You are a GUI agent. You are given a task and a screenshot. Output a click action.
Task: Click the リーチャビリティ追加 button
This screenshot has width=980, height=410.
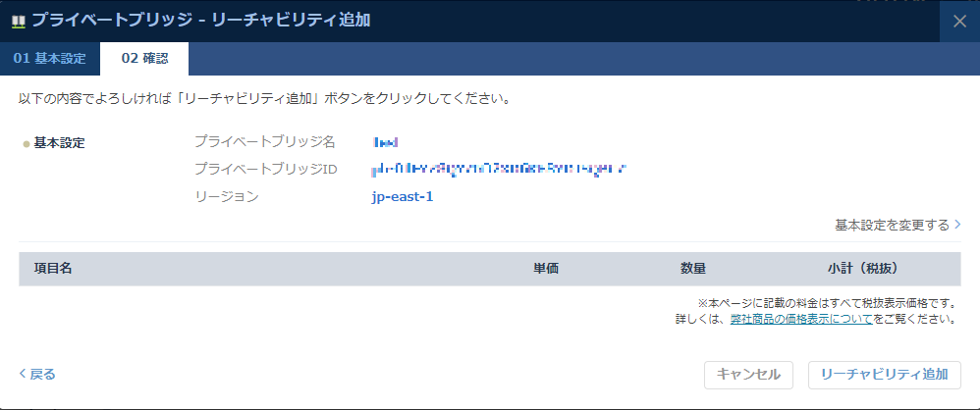click(x=884, y=374)
